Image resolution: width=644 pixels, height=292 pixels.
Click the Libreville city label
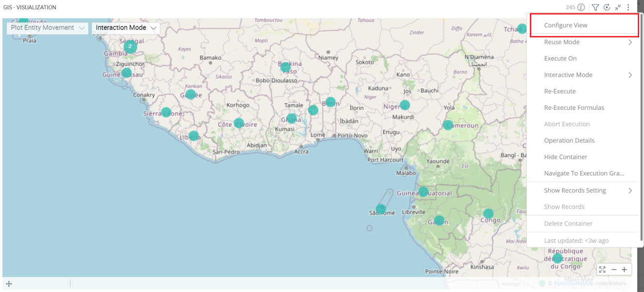414,212
